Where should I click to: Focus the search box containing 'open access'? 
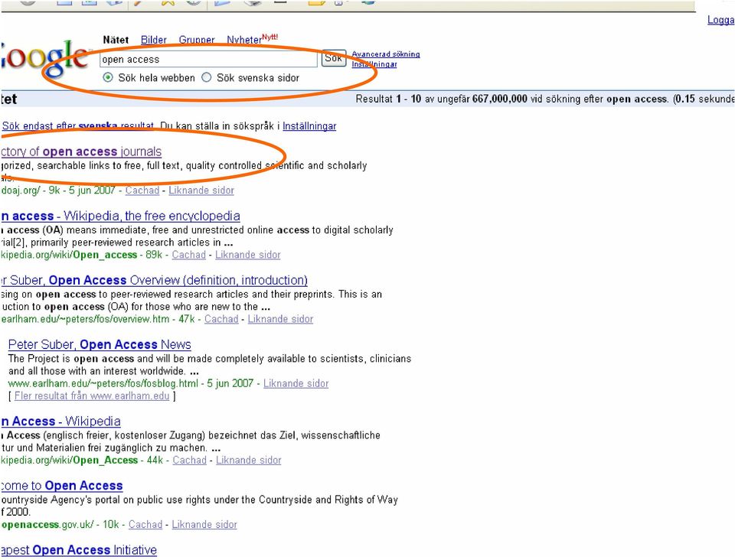[x=208, y=60]
